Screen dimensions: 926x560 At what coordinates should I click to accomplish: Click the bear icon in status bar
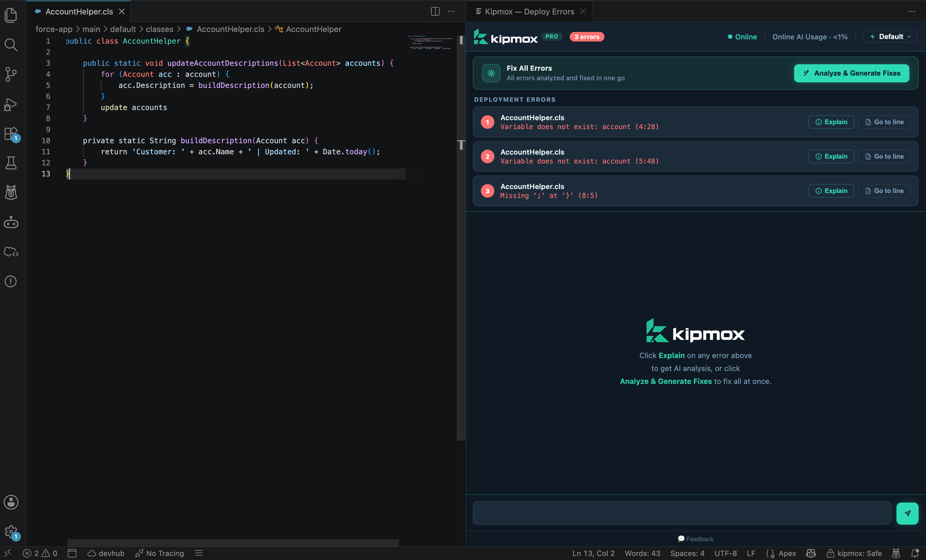click(896, 553)
